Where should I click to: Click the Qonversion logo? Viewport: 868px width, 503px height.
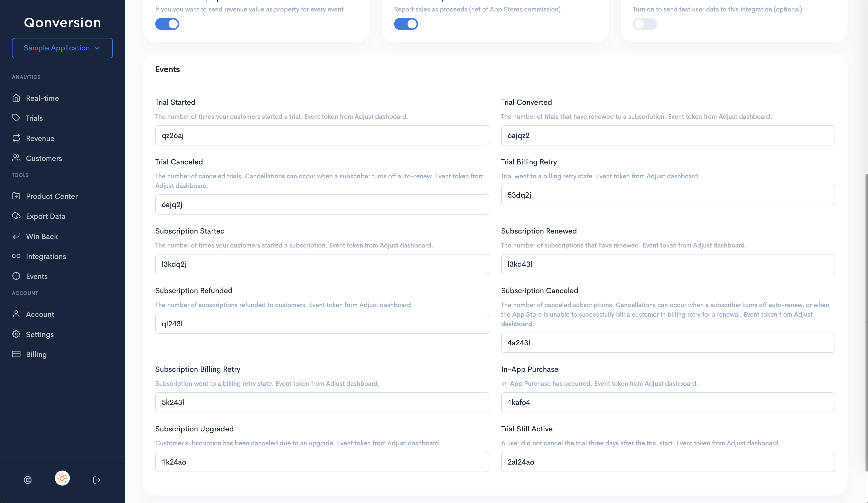62,22
